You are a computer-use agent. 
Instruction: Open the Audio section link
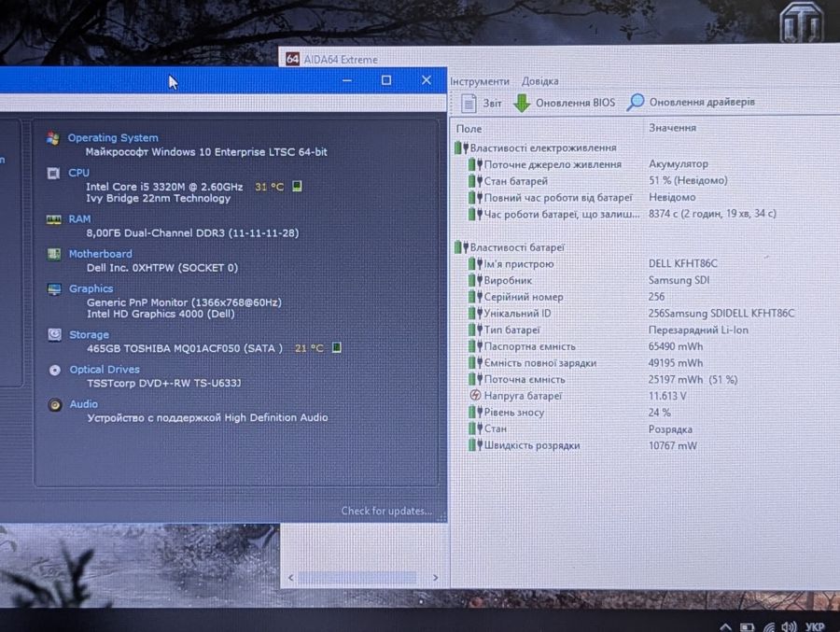tap(84, 404)
